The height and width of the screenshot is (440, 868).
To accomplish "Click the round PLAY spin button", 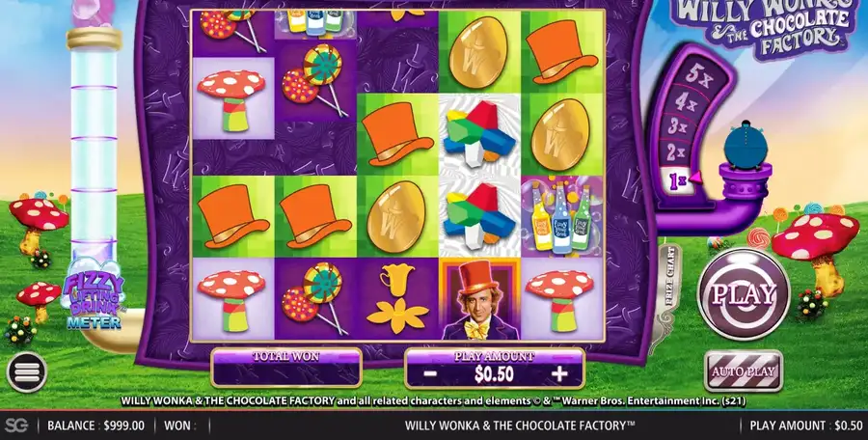I will 743,293.
